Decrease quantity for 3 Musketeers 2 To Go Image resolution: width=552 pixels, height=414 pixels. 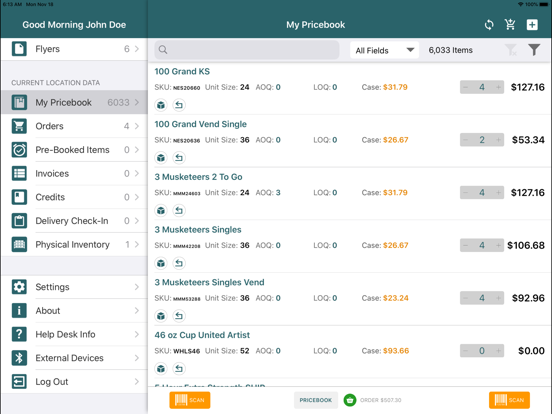(x=465, y=193)
